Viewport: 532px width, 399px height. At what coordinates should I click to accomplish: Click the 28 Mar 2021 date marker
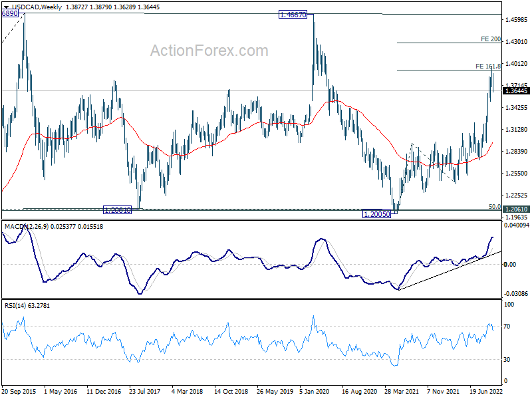click(x=402, y=391)
